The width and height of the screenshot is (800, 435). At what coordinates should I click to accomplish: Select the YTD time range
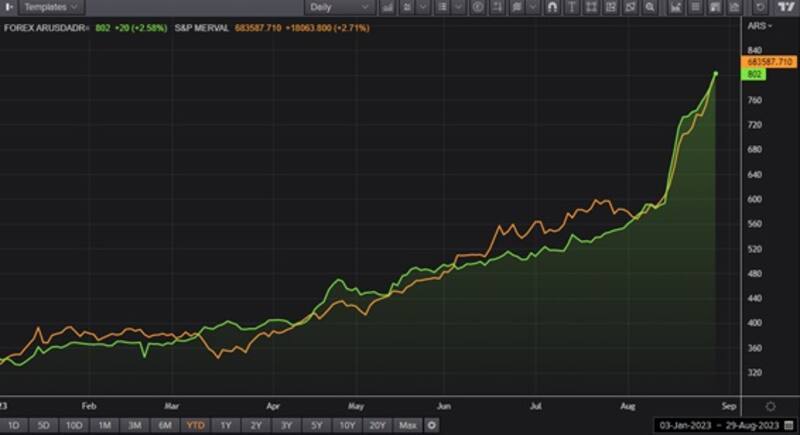[196, 425]
